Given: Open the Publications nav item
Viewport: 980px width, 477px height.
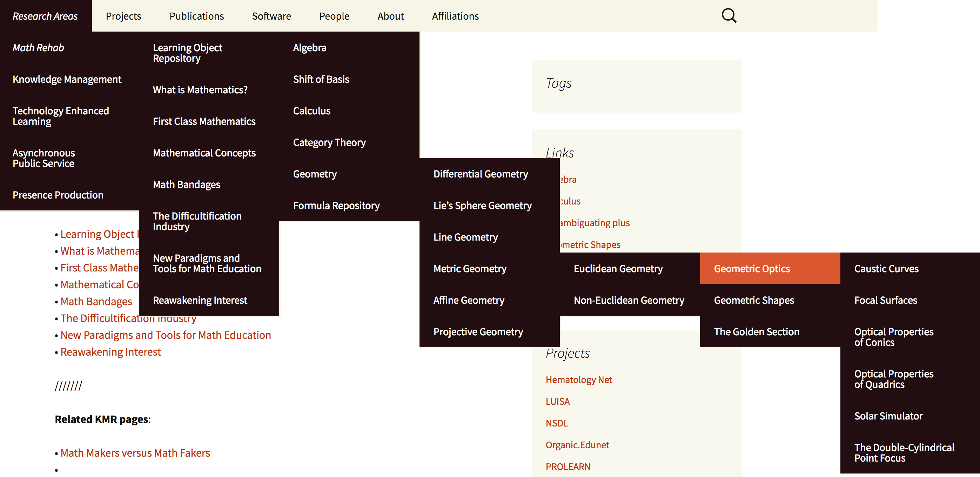Looking at the screenshot, I should tap(196, 16).
